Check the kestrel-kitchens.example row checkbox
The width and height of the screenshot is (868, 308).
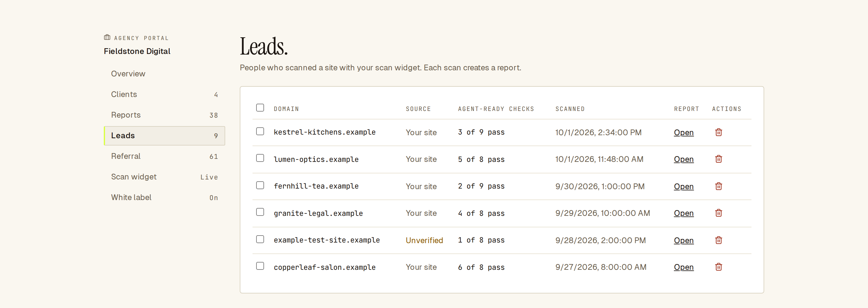[260, 131]
